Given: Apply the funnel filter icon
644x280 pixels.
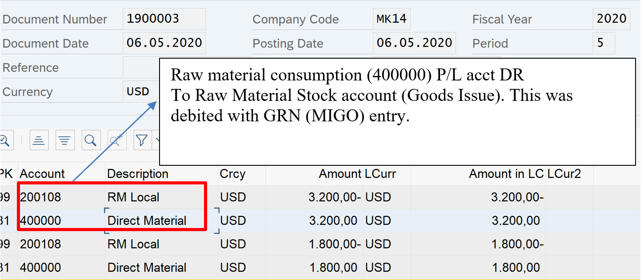Looking at the screenshot, I should click(142, 141).
